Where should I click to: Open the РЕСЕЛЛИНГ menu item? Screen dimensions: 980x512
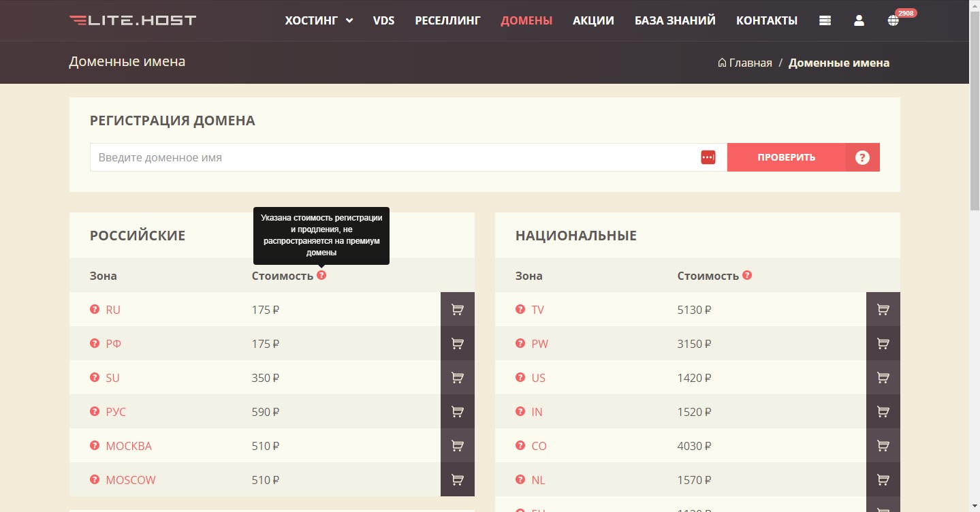point(447,20)
